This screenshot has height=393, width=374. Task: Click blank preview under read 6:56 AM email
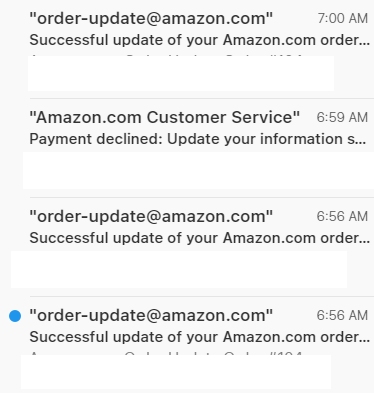pyautogui.click(x=179, y=269)
